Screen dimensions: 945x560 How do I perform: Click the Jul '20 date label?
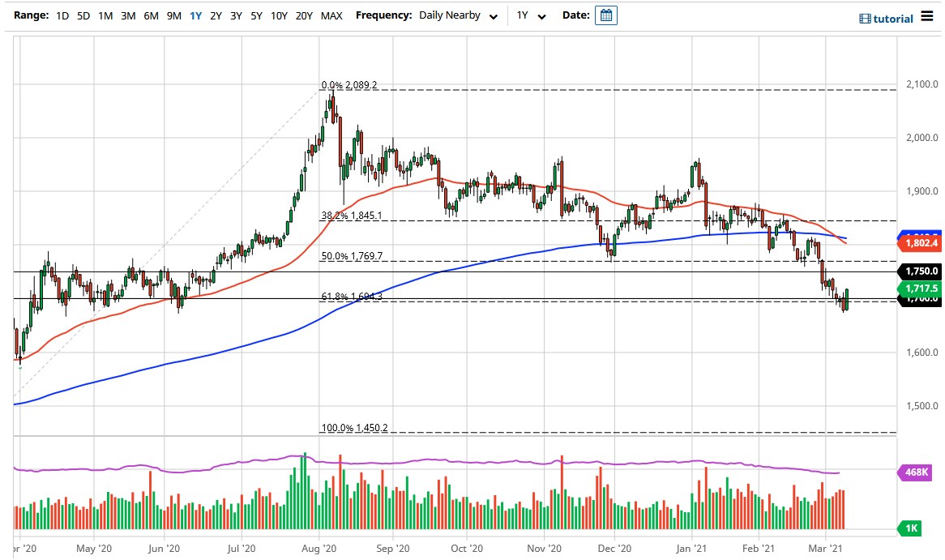241,549
